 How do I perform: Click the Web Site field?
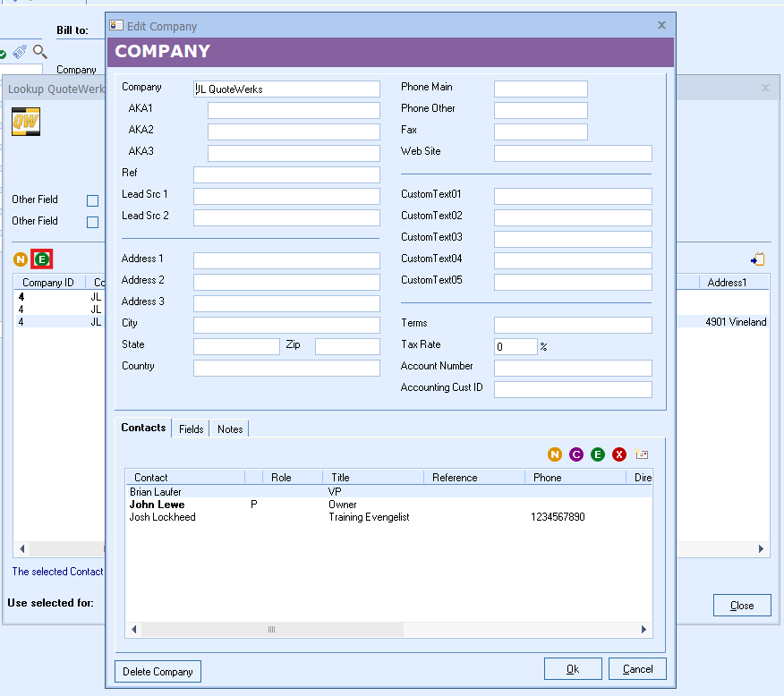[573, 153]
